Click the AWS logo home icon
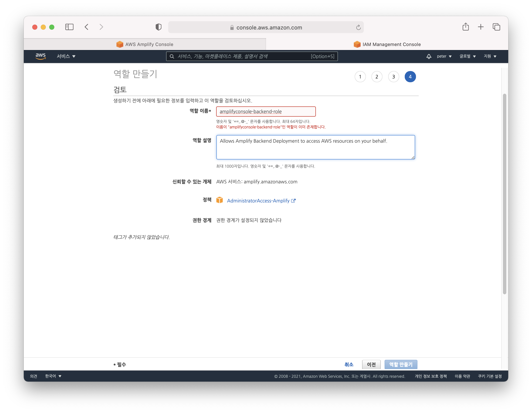This screenshot has width=532, height=413. pyautogui.click(x=41, y=56)
